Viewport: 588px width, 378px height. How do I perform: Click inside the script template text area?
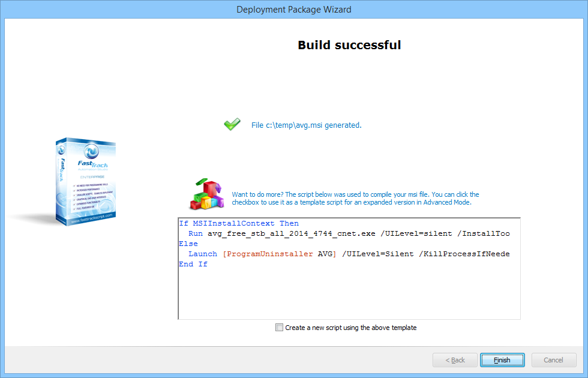349,269
